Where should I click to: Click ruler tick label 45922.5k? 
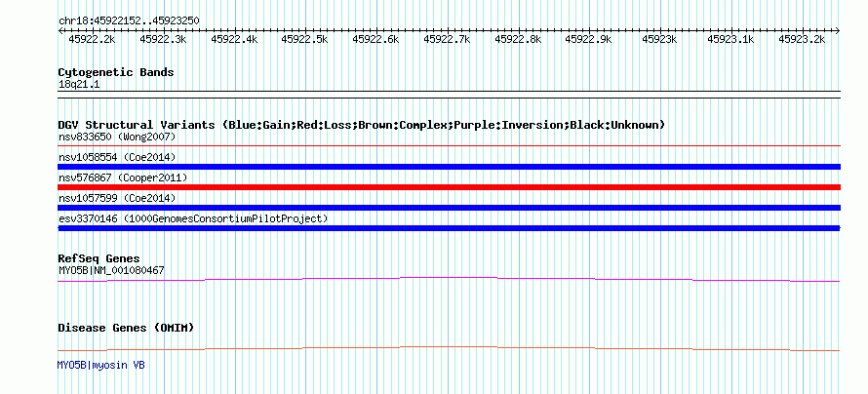pos(304,39)
